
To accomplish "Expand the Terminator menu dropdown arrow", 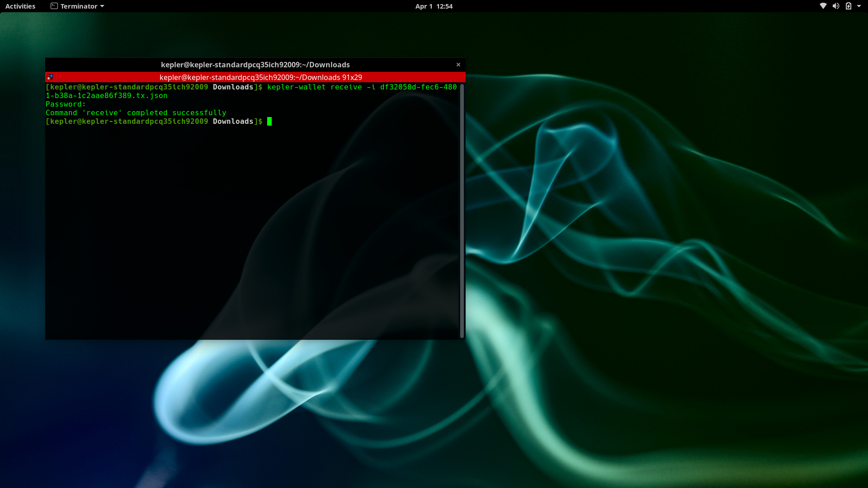I will coord(102,6).
